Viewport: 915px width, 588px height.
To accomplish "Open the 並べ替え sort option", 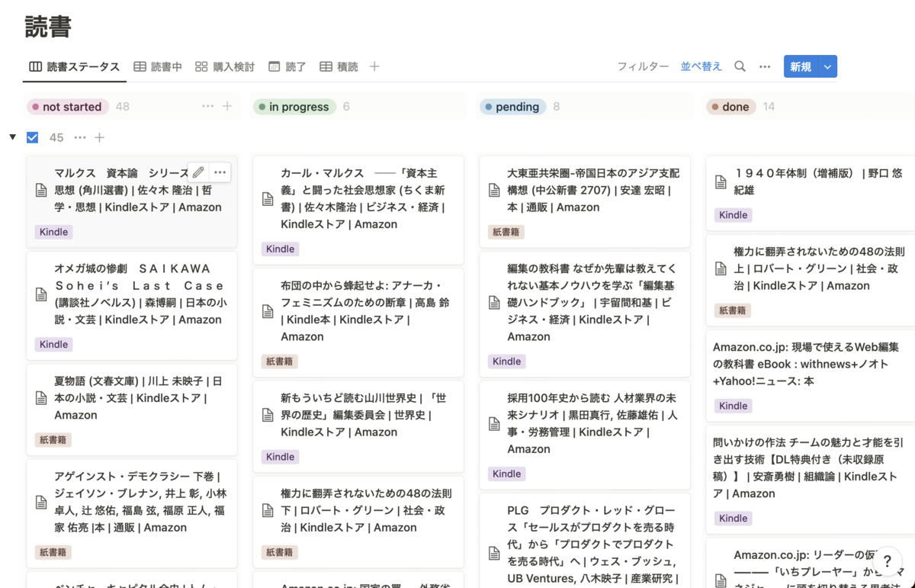I will (x=701, y=67).
